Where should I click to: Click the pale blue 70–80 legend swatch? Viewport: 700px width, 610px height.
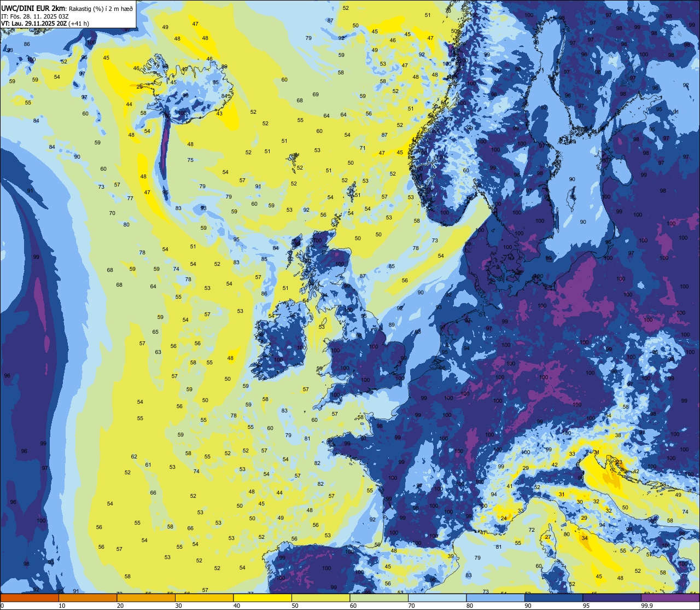pyautogui.click(x=437, y=597)
